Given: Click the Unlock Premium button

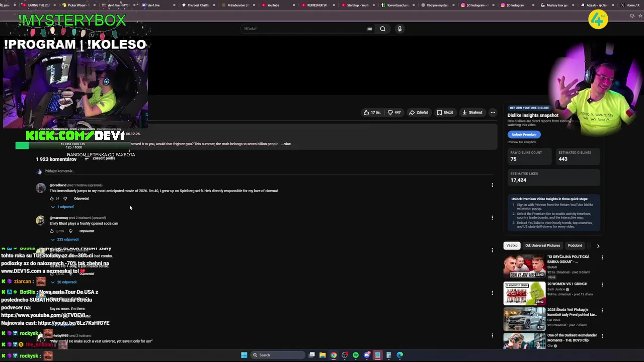Looking at the screenshot, I should (x=524, y=134).
